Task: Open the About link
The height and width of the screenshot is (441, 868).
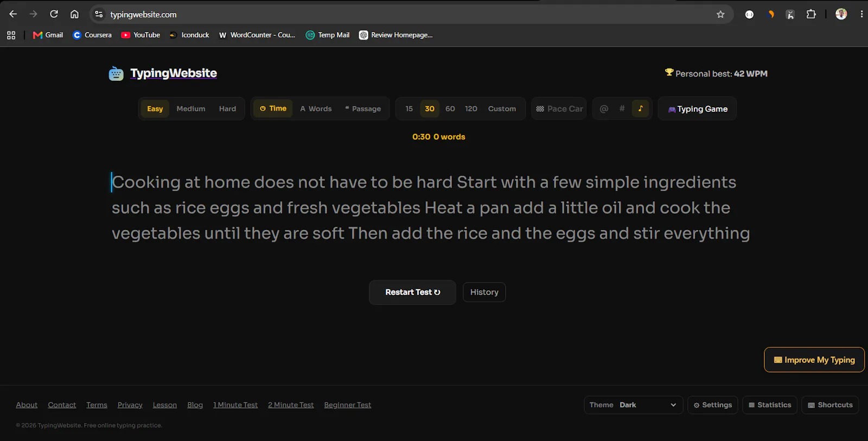Action: tap(27, 405)
